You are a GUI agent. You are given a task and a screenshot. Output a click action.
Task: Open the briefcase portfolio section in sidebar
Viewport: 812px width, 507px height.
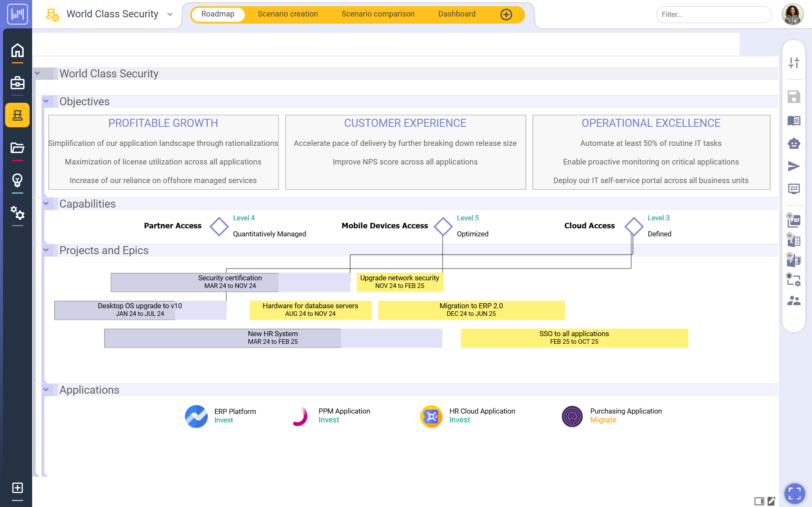17,83
